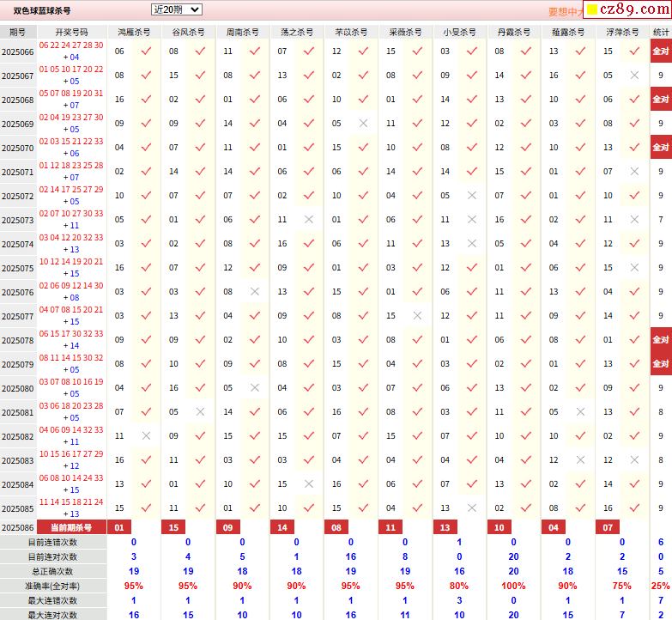The image size is (672, 620).
Task: Click the gray X in row 2025081 谷风 column
Action: [200, 411]
